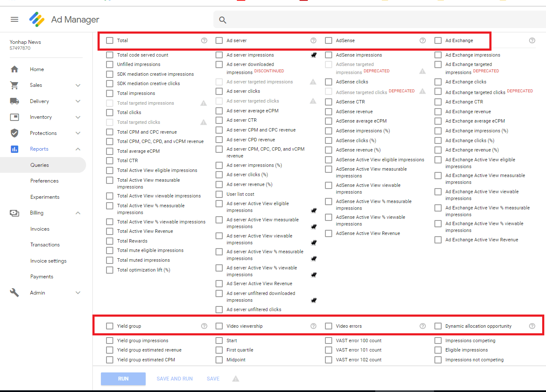Collapse the Reports menu chevron

pyautogui.click(x=78, y=149)
